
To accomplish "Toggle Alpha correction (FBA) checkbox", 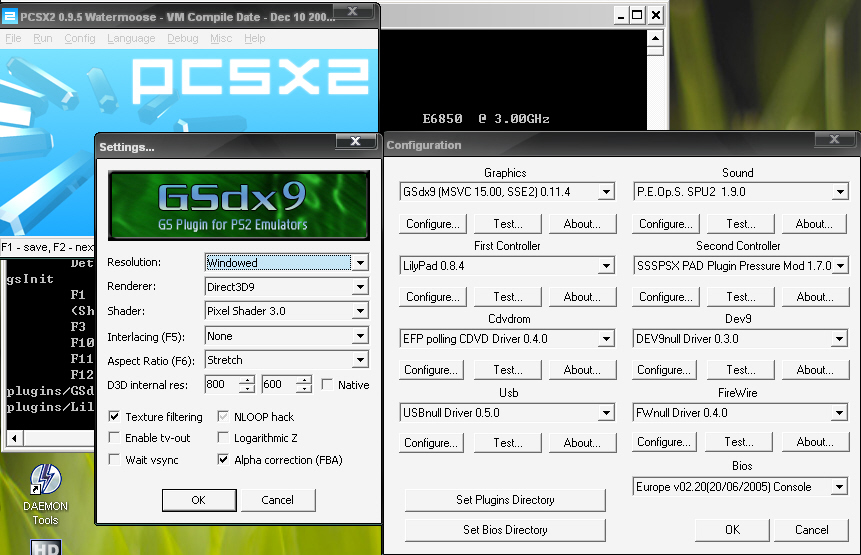I will [x=223, y=459].
